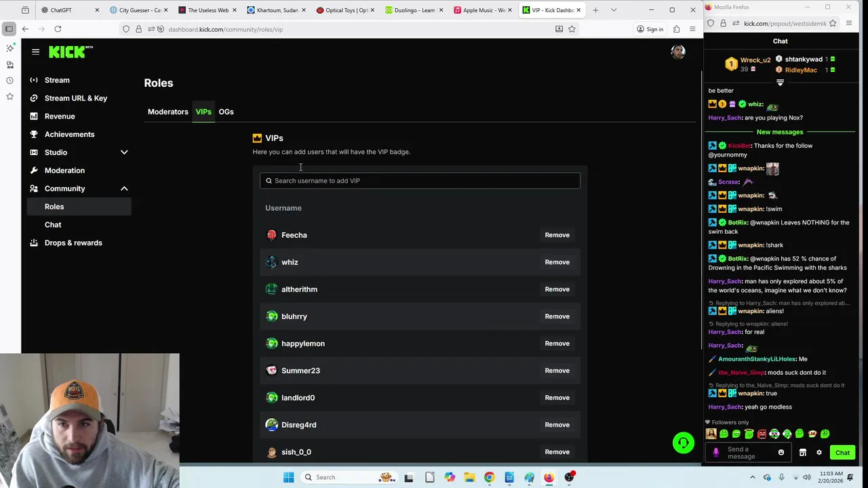
Task: List all tabs dropdown in Firefox
Action: click(x=614, y=10)
